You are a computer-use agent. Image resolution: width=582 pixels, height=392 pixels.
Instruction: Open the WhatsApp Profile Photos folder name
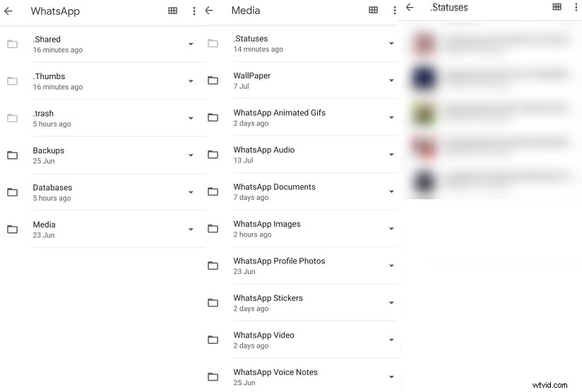click(x=279, y=261)
